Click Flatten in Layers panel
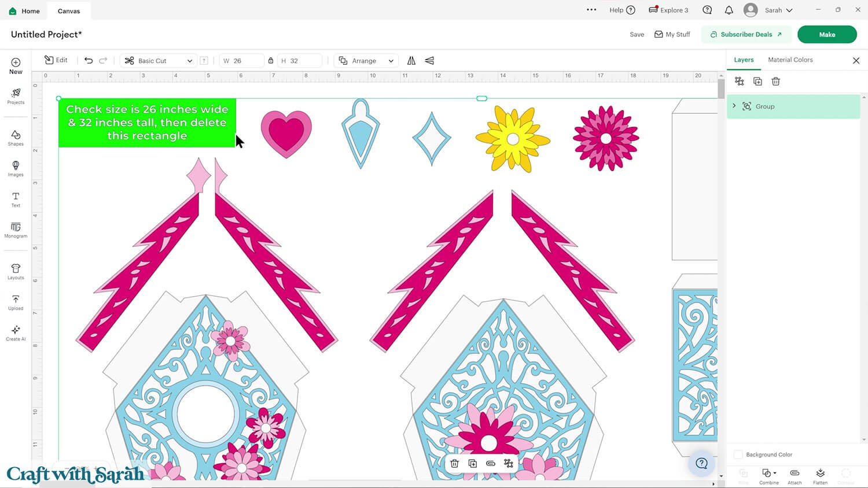Screen dimensions: 868x488 tap(820, 476)
